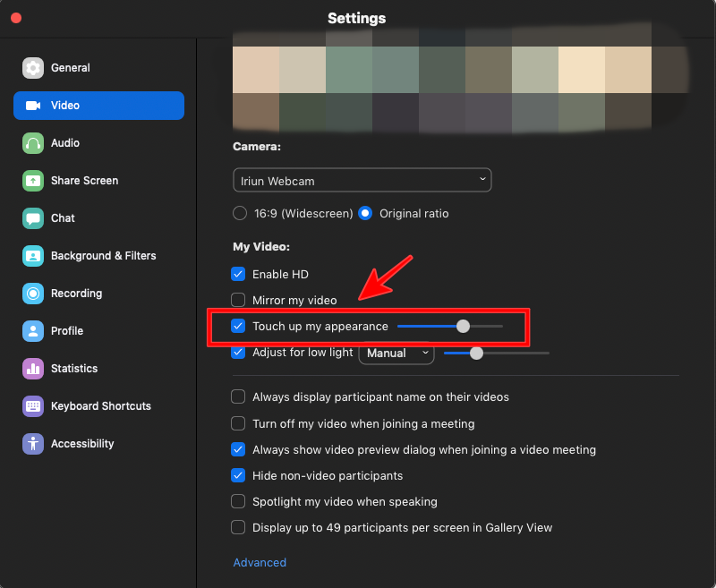Viewport: 716px width, 588px height.
Task: Uncheck Hide non-video participants
Action: coord(238,476)
